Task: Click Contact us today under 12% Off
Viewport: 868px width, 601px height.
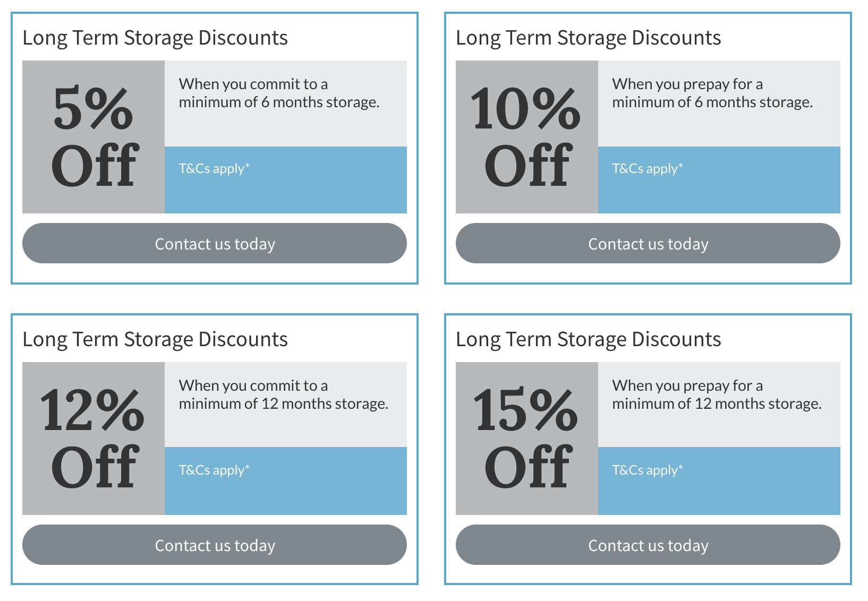Action: [215, 545]
